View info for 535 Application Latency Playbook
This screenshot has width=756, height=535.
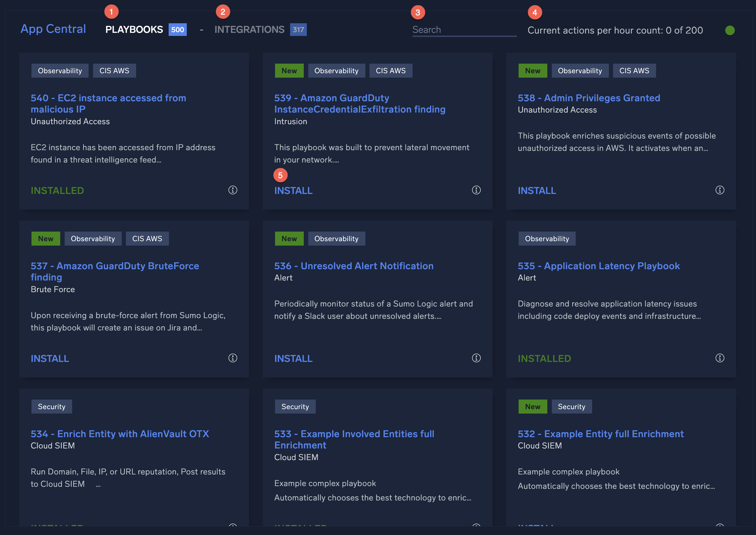click(x=720, y=358)
